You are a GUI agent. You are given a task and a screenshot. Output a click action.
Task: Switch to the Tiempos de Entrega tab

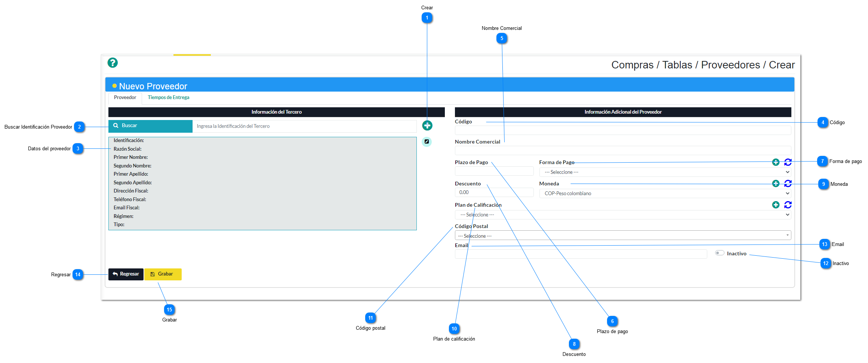169,98
